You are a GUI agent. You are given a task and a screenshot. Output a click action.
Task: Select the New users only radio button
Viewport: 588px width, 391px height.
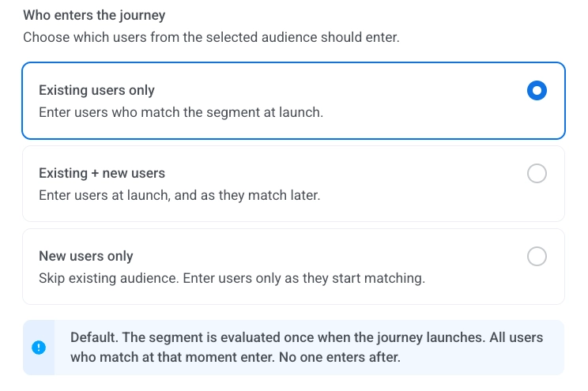(x=537, y=257)
